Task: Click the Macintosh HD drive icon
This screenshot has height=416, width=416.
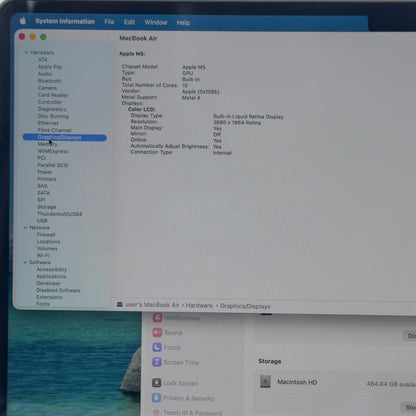Action: 265,381
